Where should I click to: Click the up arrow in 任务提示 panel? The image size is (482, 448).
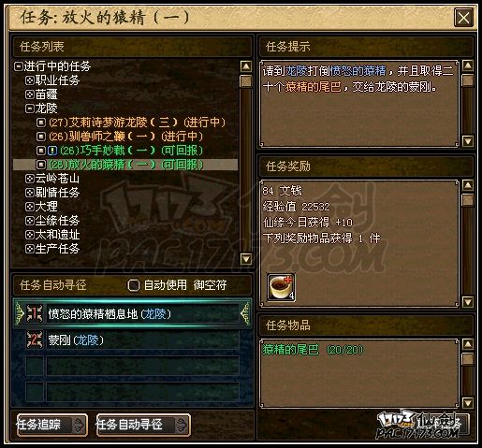pos(468,65)
